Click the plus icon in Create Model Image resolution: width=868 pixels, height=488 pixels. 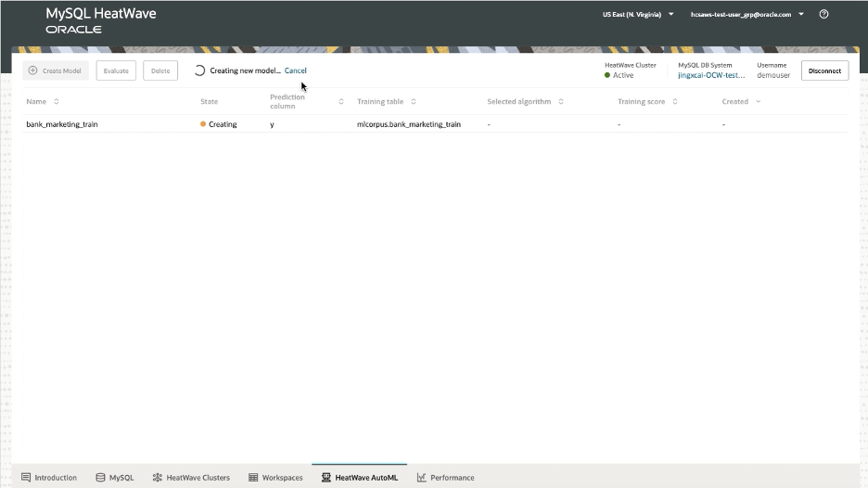pos(32,71)
